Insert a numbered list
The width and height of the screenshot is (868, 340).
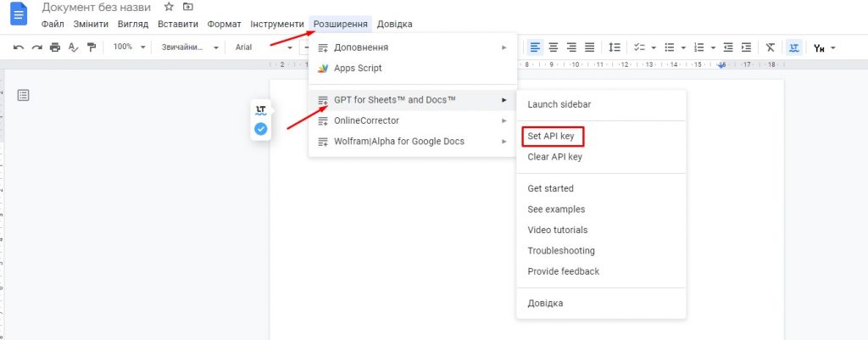(x=699, y=47)
